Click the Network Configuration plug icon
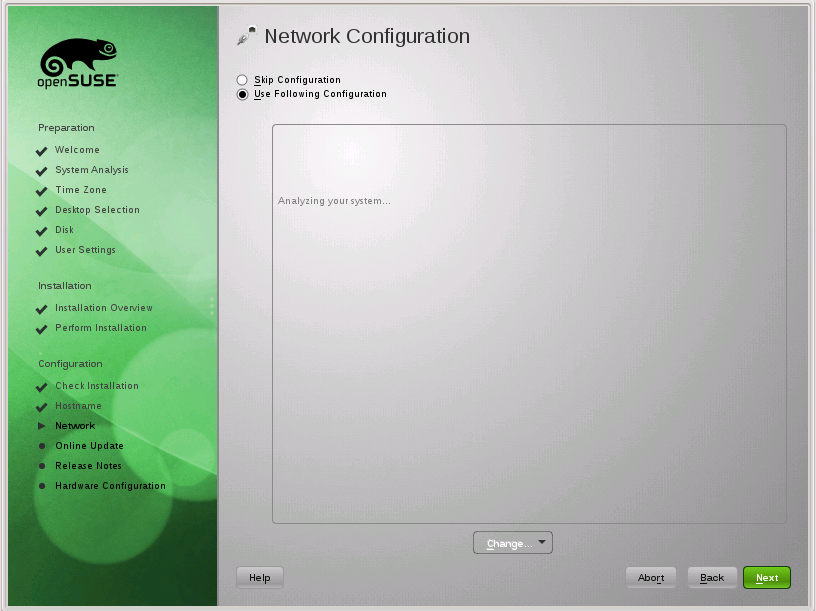 tap(247, 35)
